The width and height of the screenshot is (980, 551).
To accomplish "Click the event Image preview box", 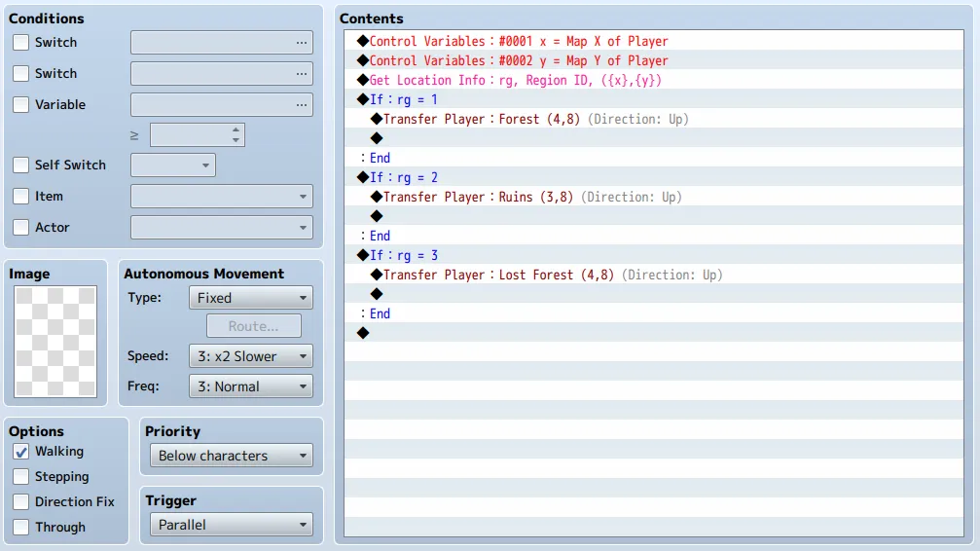I will [55, 342].
